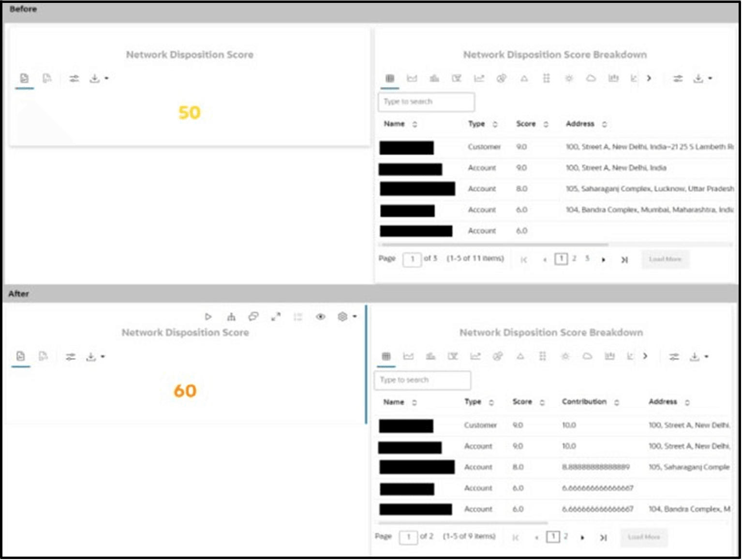Screen dimensions: 742x560
Task: Toggle the eye icon above After Network Disposition Score
Action: point(320,317)
